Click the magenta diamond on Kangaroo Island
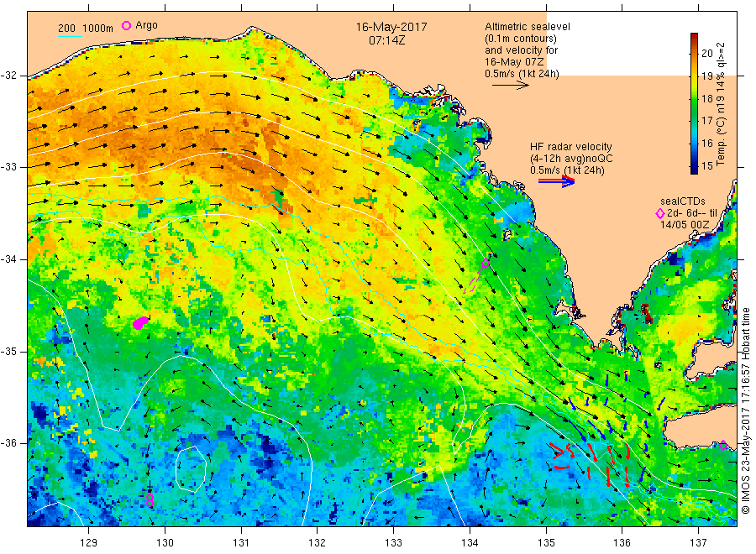 (x=723, y=445)
